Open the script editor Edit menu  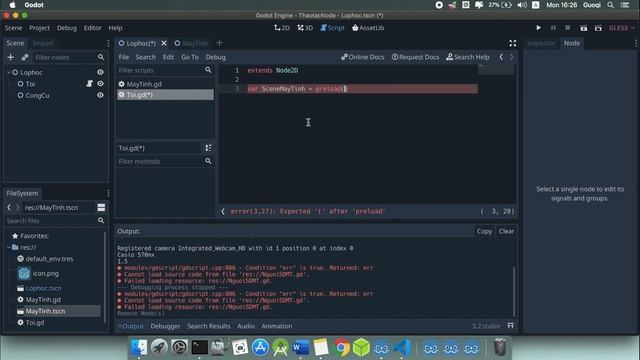[x=168, y=57]
